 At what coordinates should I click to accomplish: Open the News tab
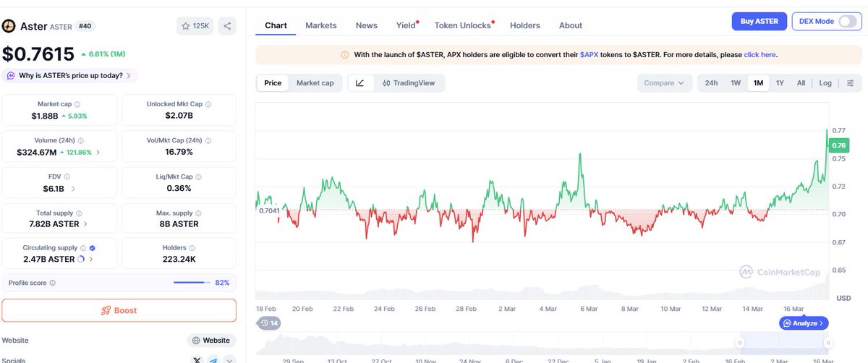tap(367, 25)
